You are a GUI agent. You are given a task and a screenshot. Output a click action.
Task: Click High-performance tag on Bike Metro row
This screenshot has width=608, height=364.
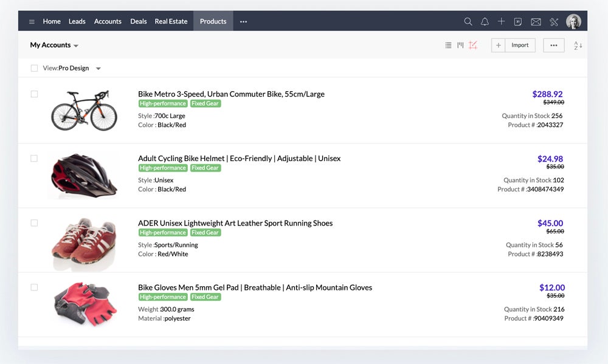click(x=163, y=103)
